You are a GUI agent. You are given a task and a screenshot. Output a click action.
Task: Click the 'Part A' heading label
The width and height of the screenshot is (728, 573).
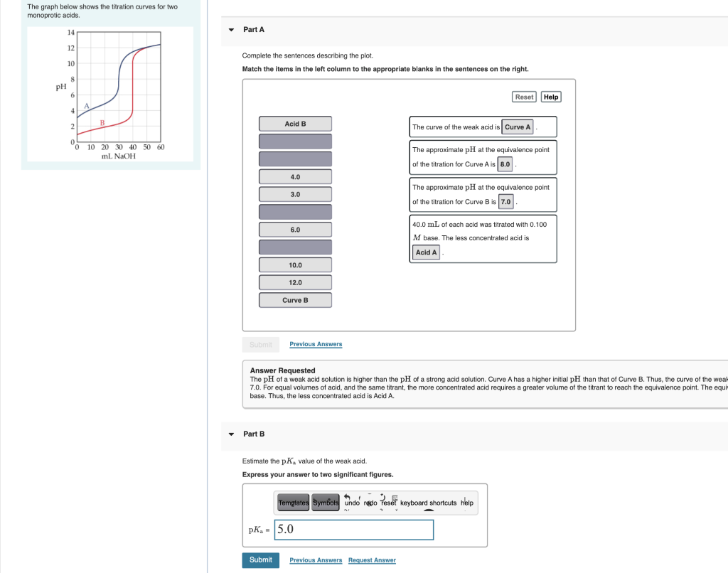254,30
